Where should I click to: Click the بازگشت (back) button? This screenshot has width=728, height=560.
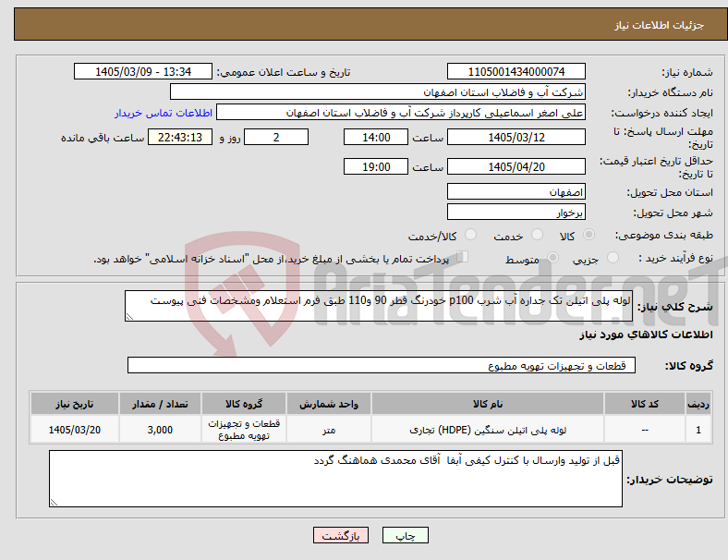click(x=341, y=535)
